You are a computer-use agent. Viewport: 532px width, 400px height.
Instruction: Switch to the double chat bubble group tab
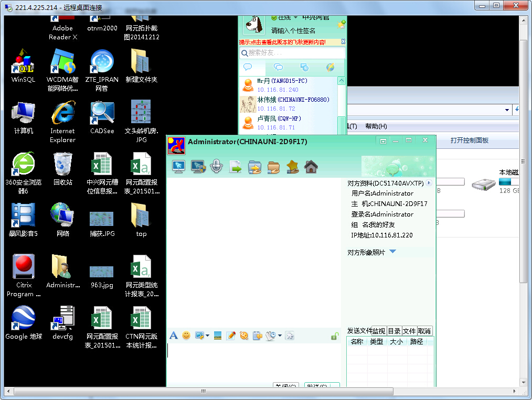tap(278, 67)
